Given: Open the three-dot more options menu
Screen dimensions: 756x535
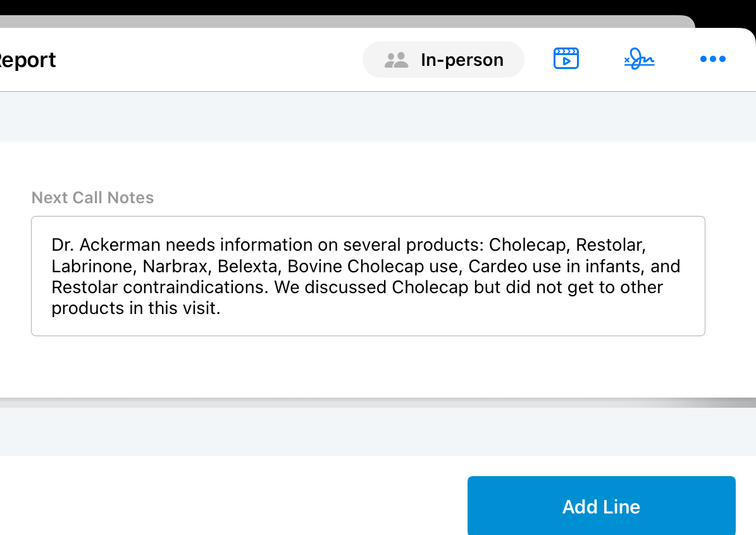Looking at the screenshot, I should tap(713, 60).
